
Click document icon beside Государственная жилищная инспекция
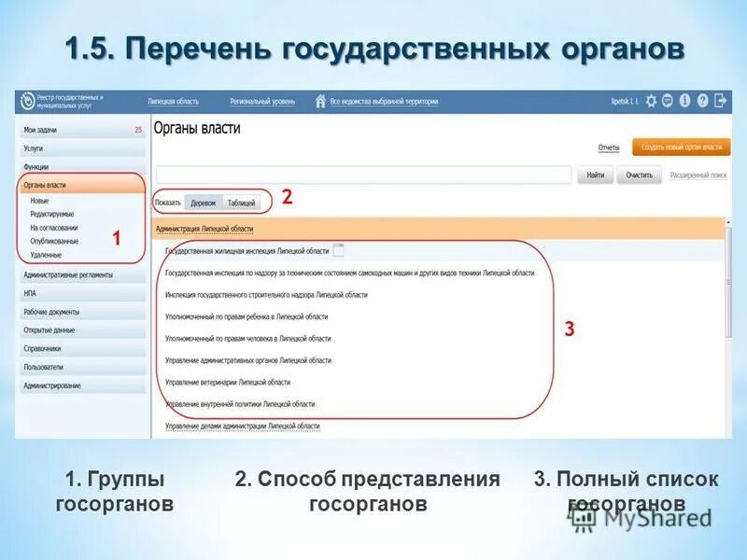[338, 250]
